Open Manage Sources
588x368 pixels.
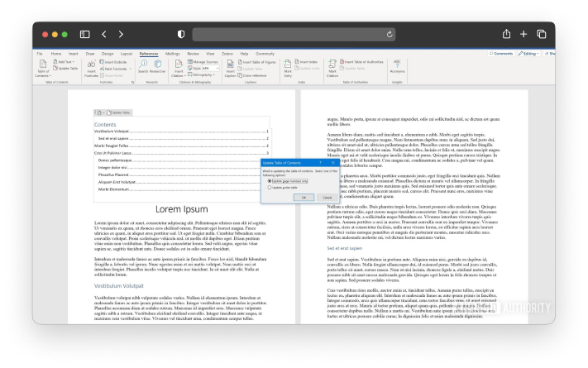point(203,62)
